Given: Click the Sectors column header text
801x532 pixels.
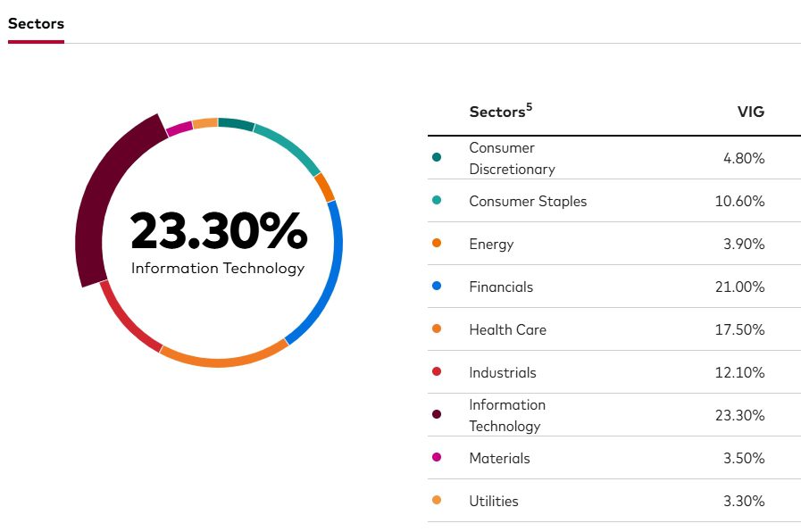Looking at the screenshot, I should (x=496, y=112).
